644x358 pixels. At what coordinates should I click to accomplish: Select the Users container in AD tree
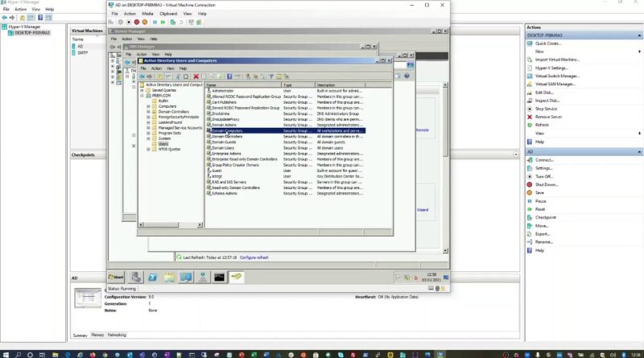pos(163,144)
